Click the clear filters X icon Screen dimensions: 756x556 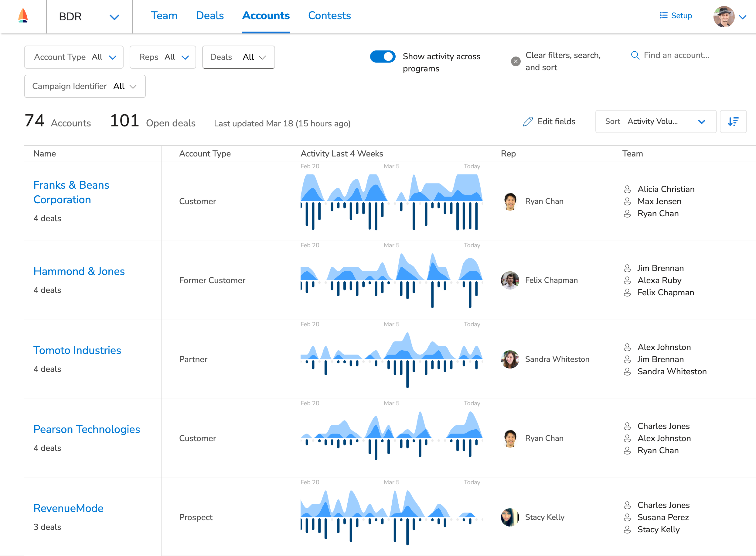point(516,61)
